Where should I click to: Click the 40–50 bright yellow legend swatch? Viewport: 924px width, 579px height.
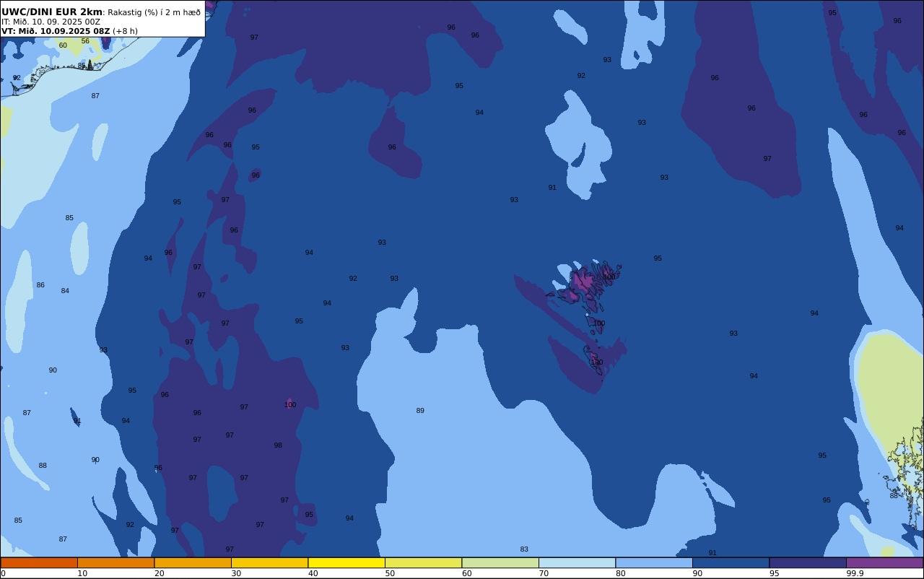coord(346,562)
